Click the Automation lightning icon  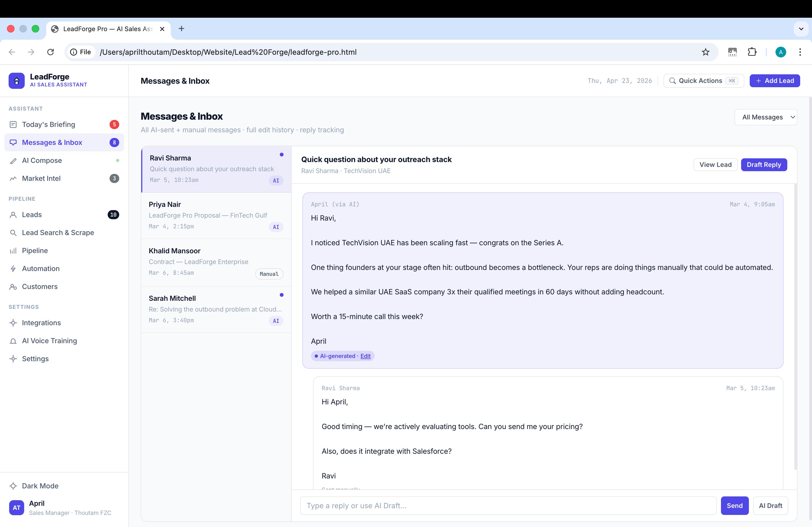tap(13, 269)
